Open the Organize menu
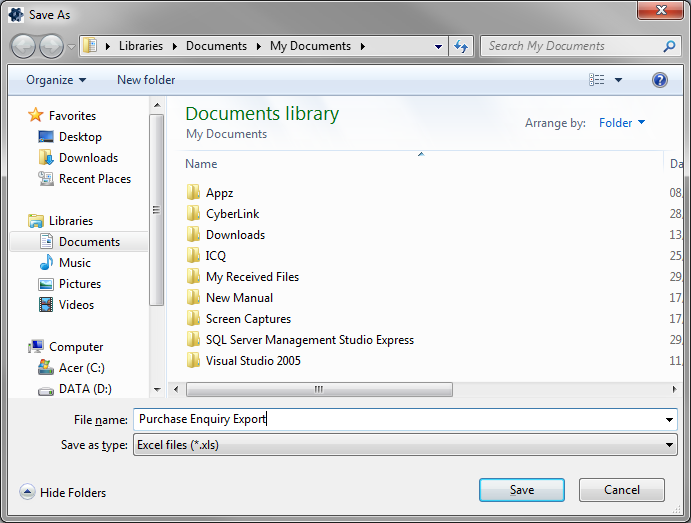 point(56,80)
